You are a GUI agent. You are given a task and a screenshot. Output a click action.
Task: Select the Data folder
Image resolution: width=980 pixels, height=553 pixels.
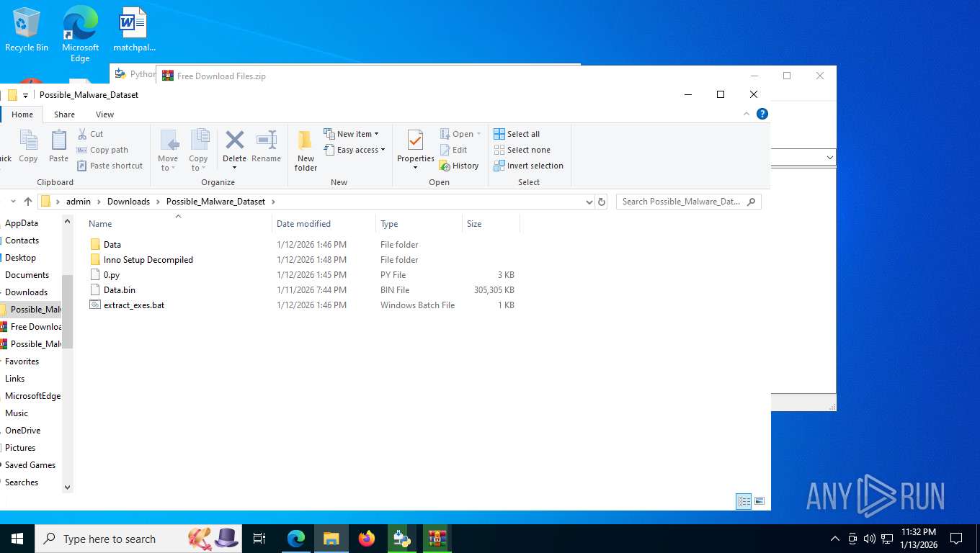(x=112, y=245)
